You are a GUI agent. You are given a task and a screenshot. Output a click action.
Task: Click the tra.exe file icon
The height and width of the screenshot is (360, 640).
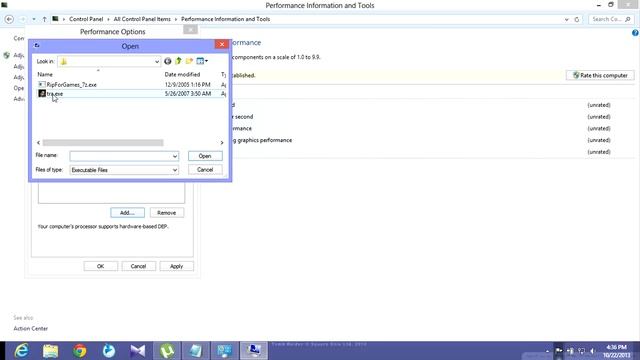point(42,93)
